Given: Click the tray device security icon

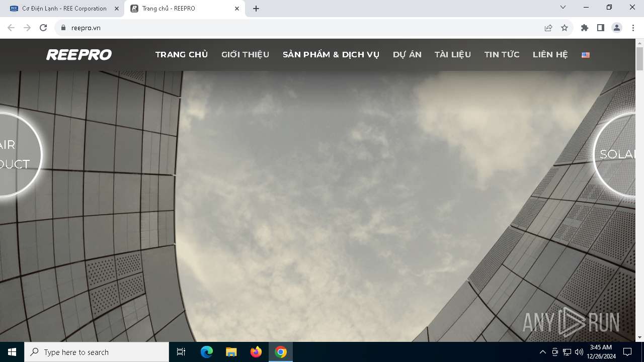Looking at the screenshot, I should point(555,352).
